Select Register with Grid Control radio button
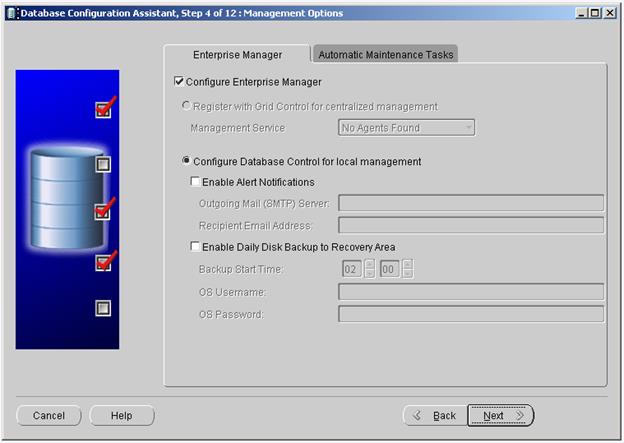The width and height of the screenshot is (624, 443). tap(186, 106)
